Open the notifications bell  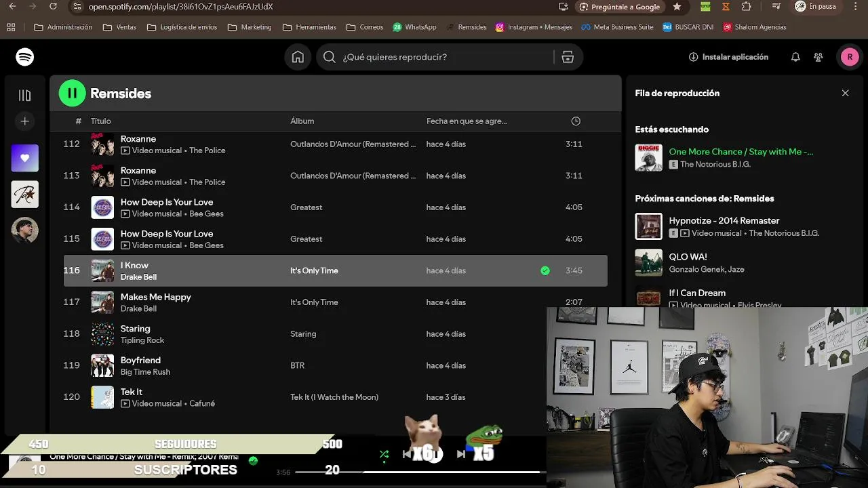tap(795, 57)
